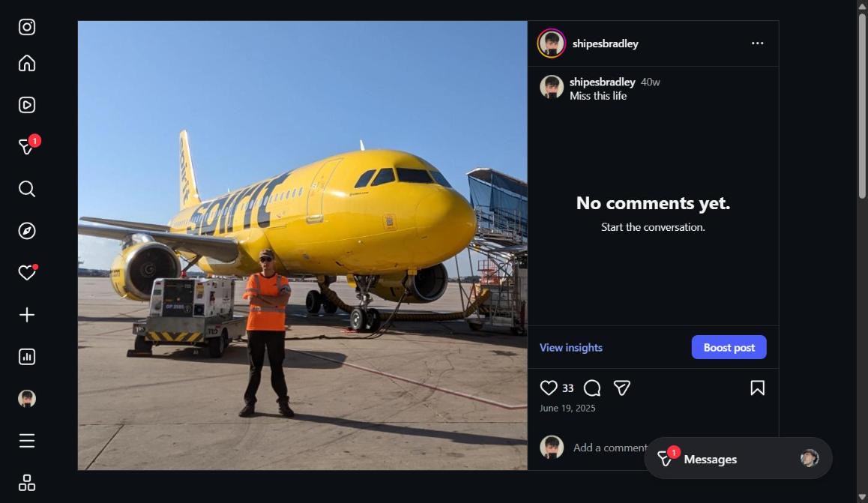Expand the More hamburger menu
Viewport: 868px width, 503px height.
tap(26, 440)
